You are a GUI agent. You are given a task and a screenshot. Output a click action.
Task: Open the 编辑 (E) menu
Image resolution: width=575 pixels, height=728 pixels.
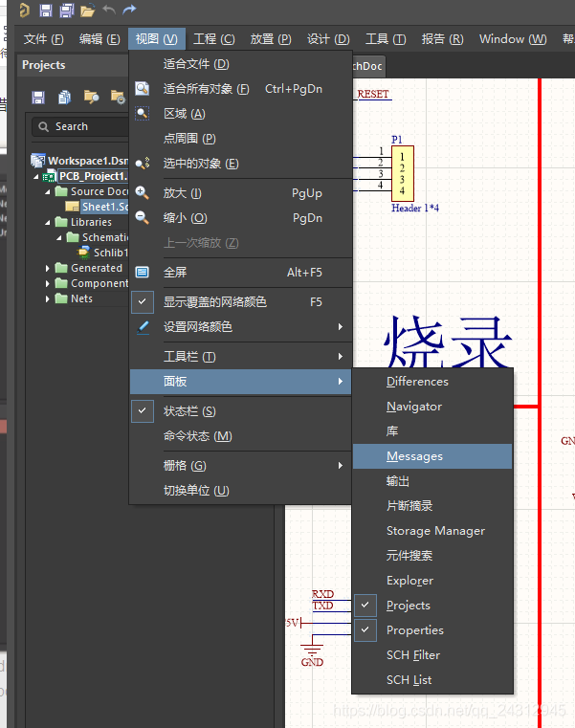click(x=99, y=39)
